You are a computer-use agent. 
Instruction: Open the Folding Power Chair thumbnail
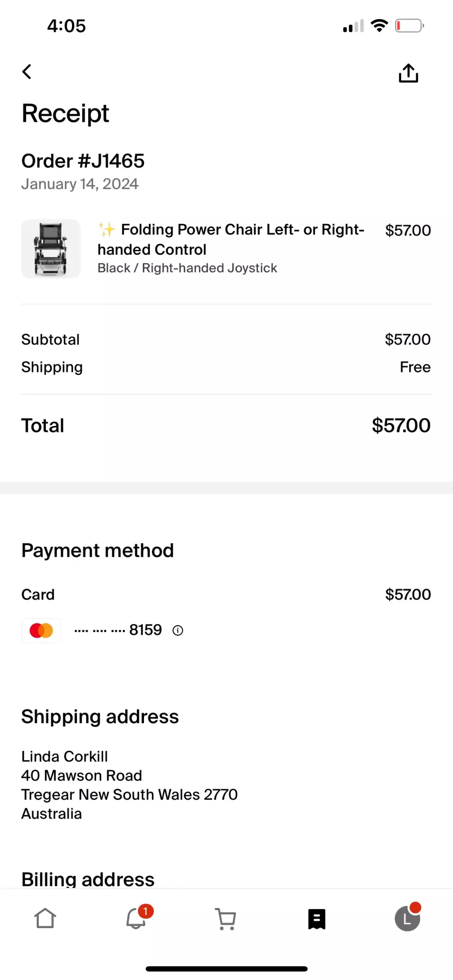pyautogui.click(x=51, y=249)
